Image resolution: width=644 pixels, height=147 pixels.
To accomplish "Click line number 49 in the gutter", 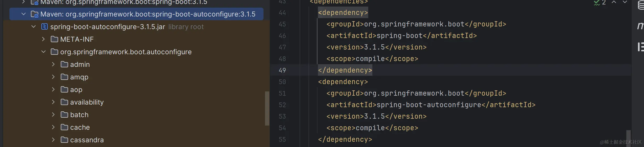I will click(x=282, y=70).
